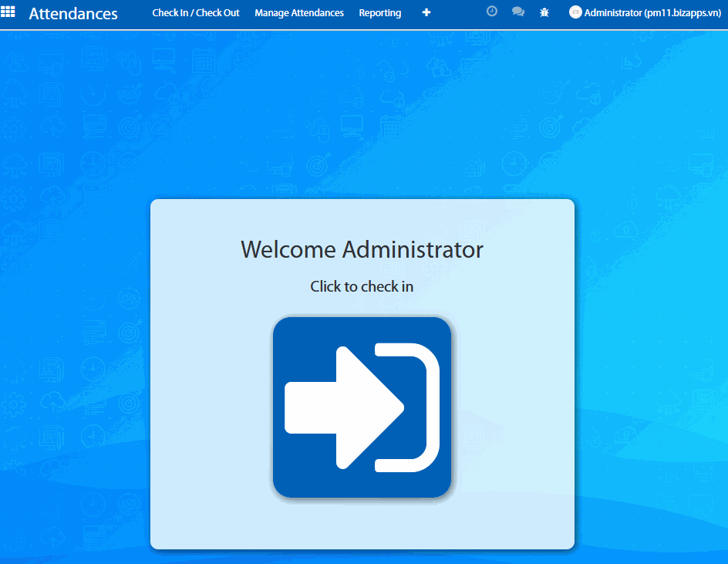Image resolution: width=728 pixels, height=564 pixels.
Task: Click the "Welcome Administrator" heading
Action: (362, 250)
